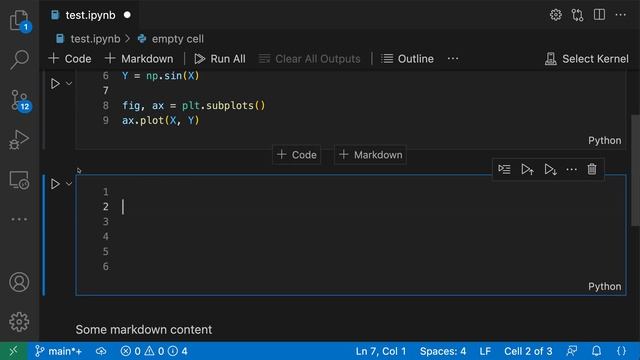The image size is (640, 360).
Task: Execute Cell and Below icon
Action: coord(550,169)
